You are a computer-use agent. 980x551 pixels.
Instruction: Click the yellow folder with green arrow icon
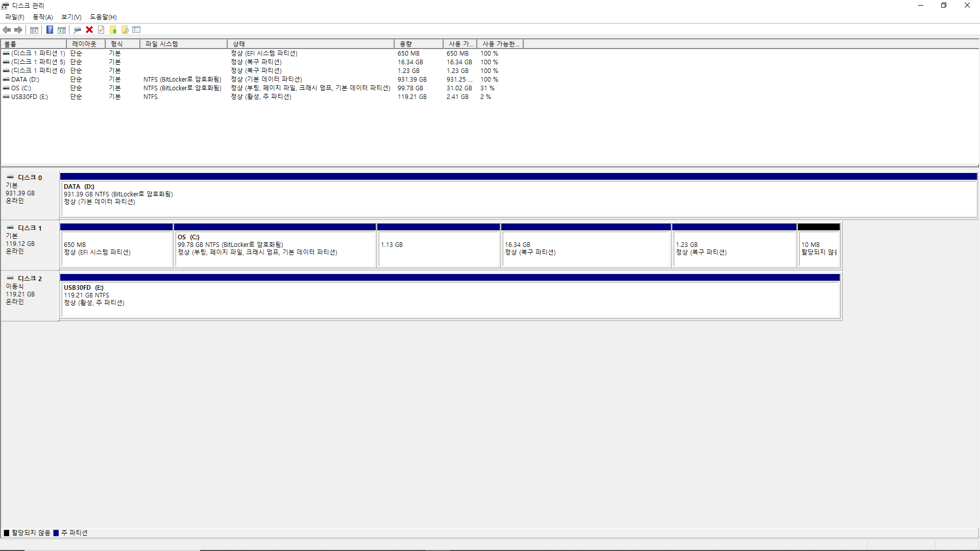(113, 30)
